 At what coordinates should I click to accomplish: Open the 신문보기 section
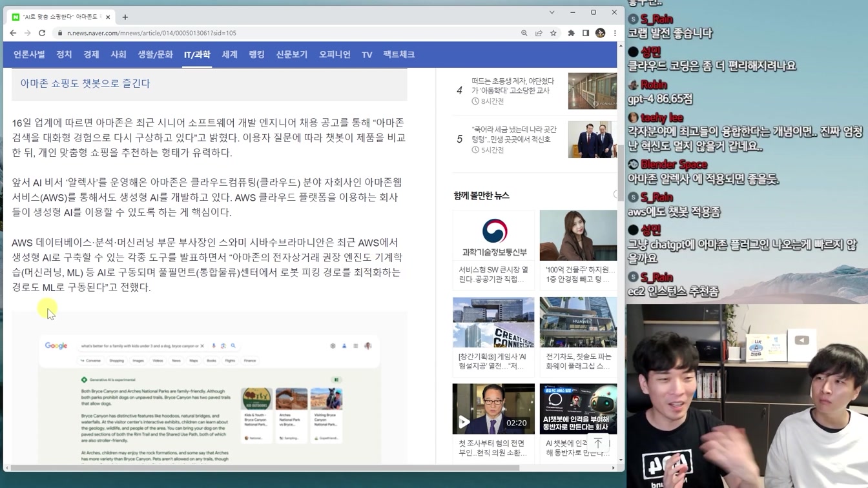point(292,55)
